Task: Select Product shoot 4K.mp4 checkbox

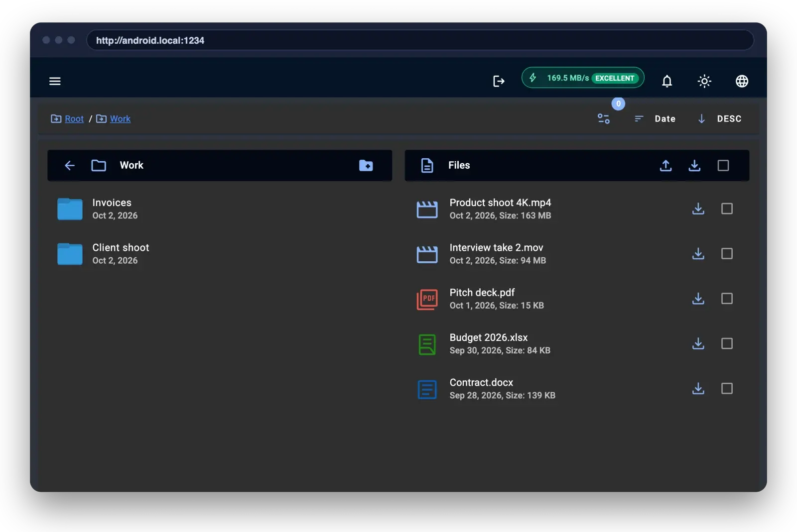Action: 727,209
